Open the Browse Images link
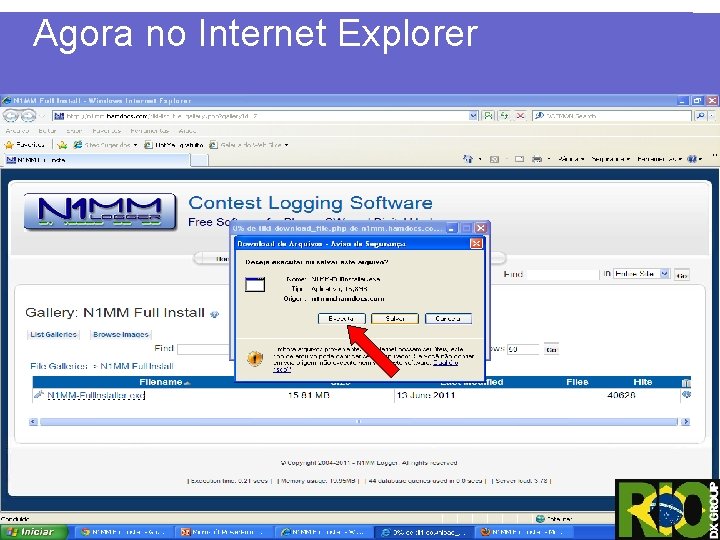720x540 pixels. tap(121, 334)
